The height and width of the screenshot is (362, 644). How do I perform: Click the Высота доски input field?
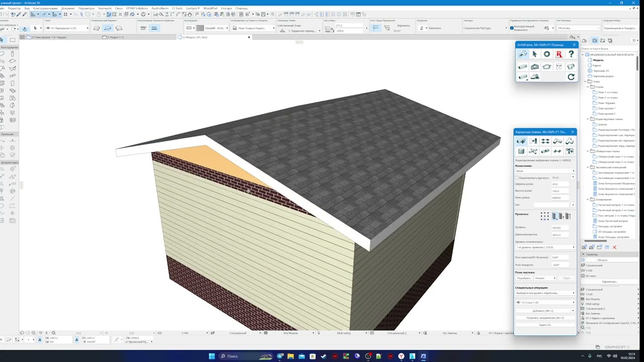[560, 191]
